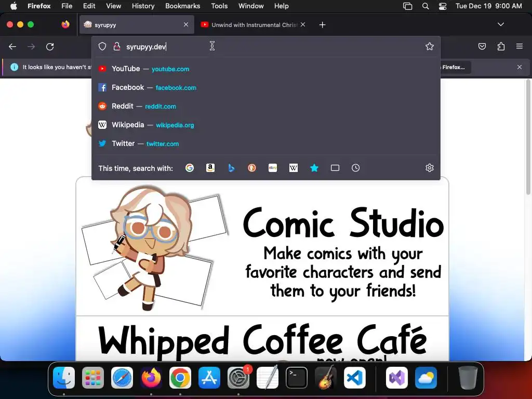Viewport: 532px width, 399px height.
Task: Open Terminal from the Dock
Action: click(x=297, y=378)
